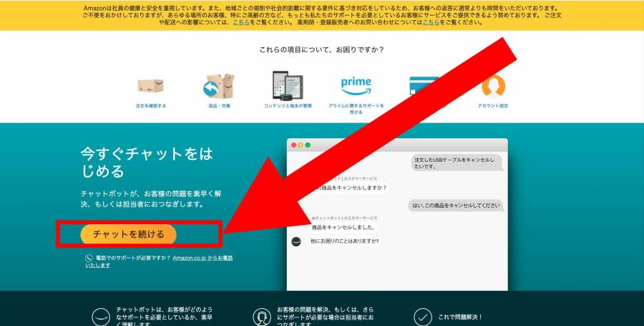Screen dimensions: 644x326
Task: Open the コンテンツと端末の管理 devices icon
Action: pos(288,85)
